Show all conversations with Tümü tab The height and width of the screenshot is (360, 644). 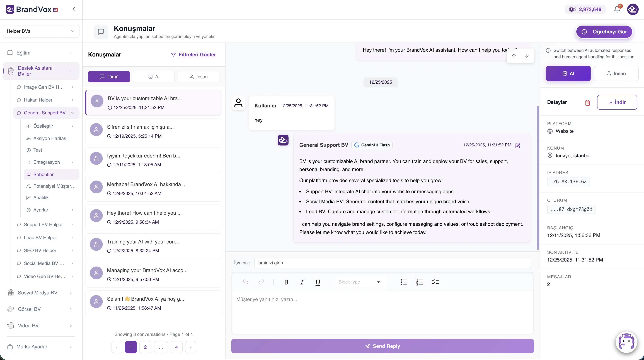109,77
